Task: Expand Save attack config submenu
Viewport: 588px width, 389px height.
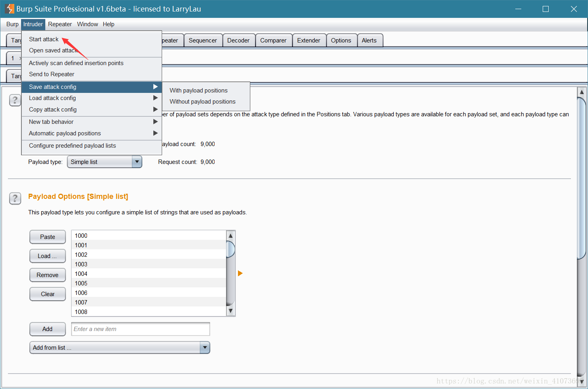Action: pyautogui.click(x=91, y=87)
